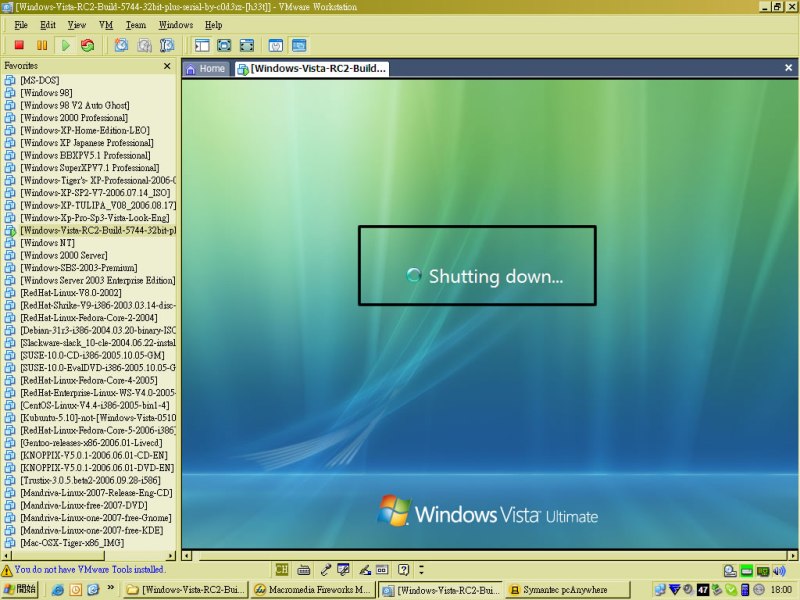
Task: Click the Revert to snapshot toolbar icon
Action: [x=144, y=45]
